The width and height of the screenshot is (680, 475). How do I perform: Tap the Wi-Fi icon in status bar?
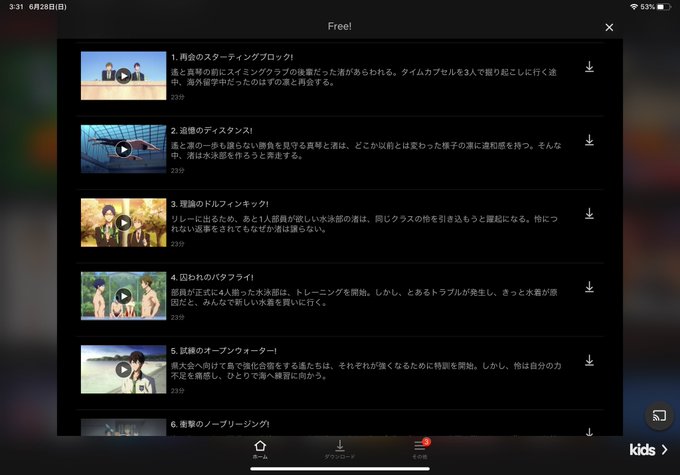(x=634, y=7)
